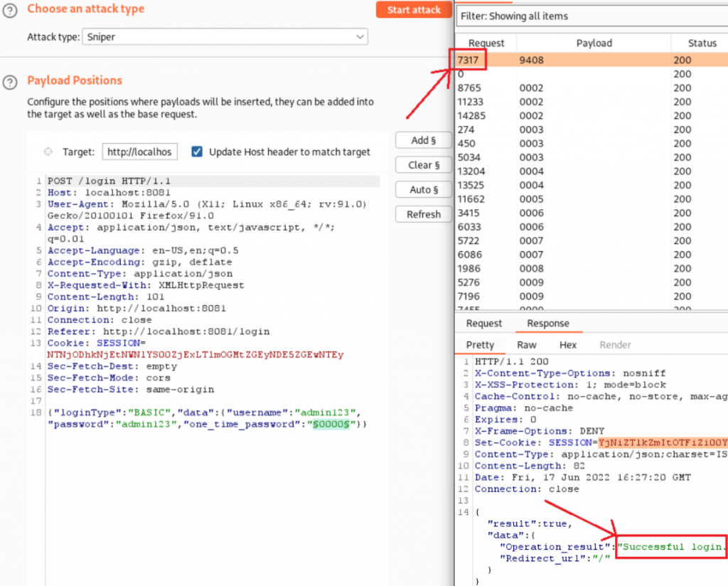This screenshot has height=586, width=728.
Task: Toggle Update Host header to match target
Action: (x=197, y=152)
